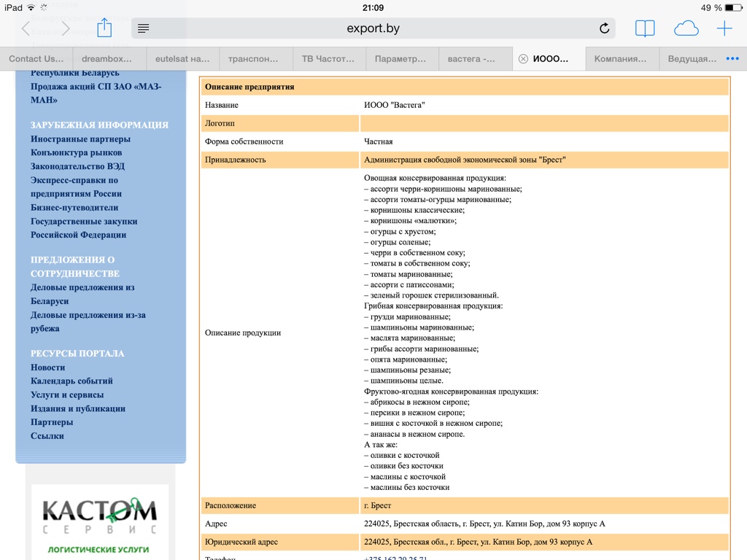Tap the Принадлежность row label
Screen dimensions: 747x560
(236, 160)
